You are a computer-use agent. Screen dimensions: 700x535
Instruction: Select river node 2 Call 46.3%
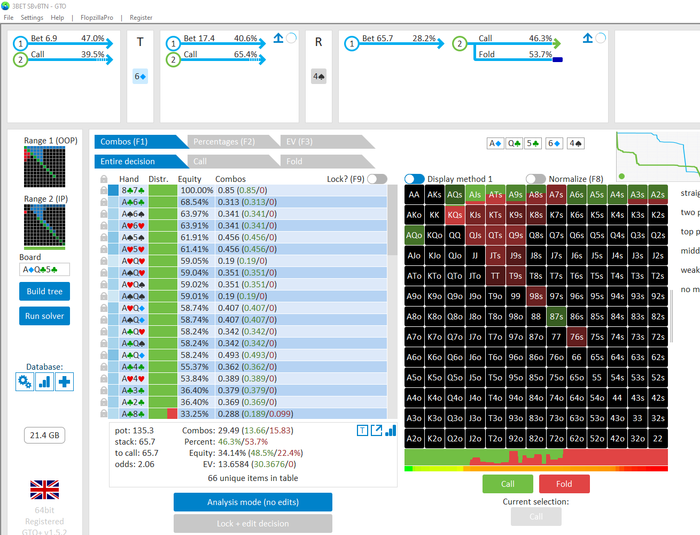(507, 41)
